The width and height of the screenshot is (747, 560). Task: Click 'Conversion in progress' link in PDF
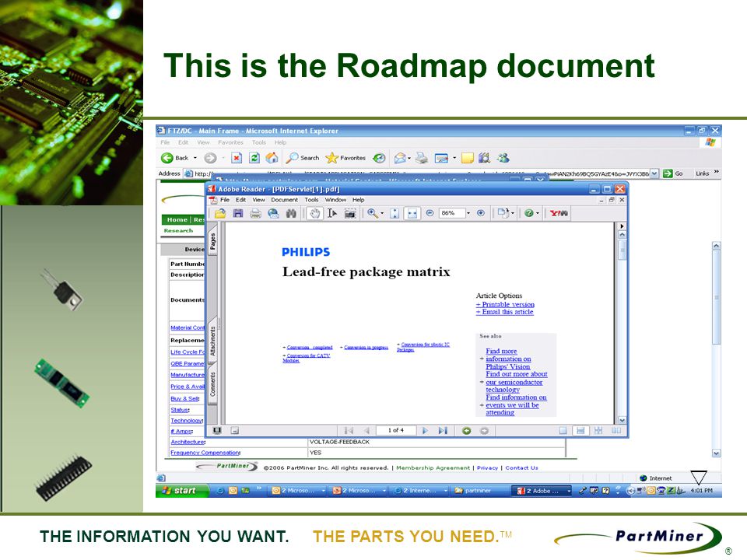(x=366, y=347)
